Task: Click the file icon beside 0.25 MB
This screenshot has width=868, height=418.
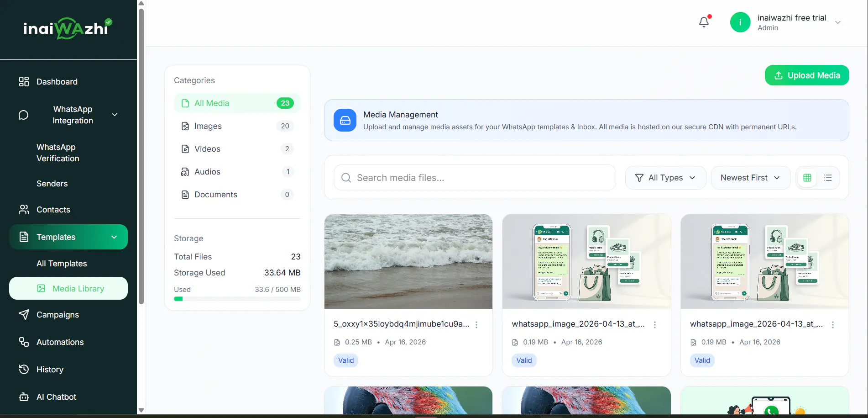Action: [337, 342]
